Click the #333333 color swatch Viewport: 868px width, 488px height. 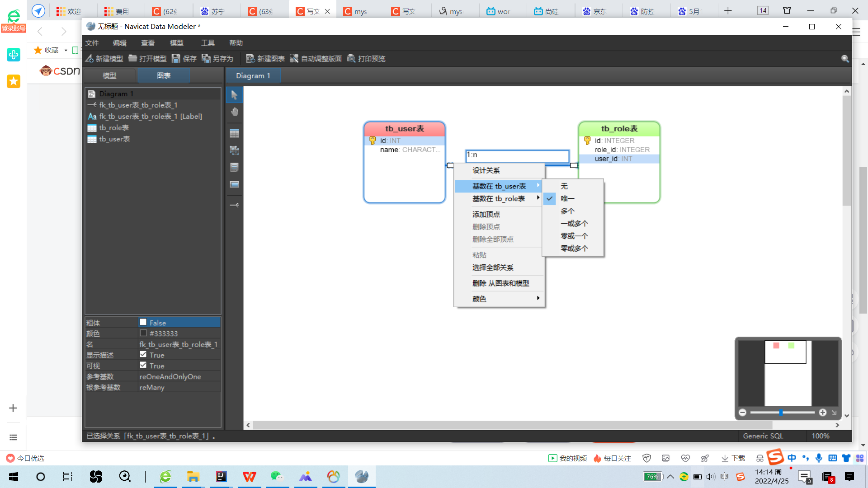(x=143, y=333)
